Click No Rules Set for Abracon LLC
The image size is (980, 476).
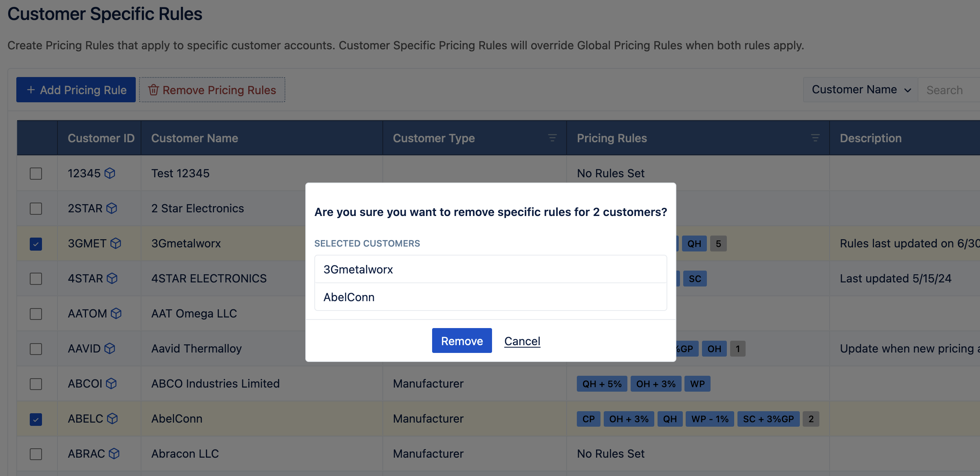click(x=610, y=454)
